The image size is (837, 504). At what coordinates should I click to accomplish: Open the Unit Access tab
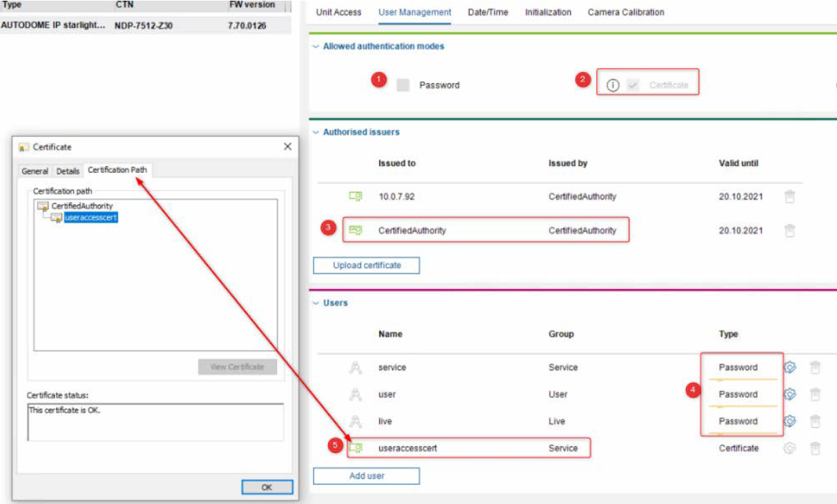pos(338,12)
